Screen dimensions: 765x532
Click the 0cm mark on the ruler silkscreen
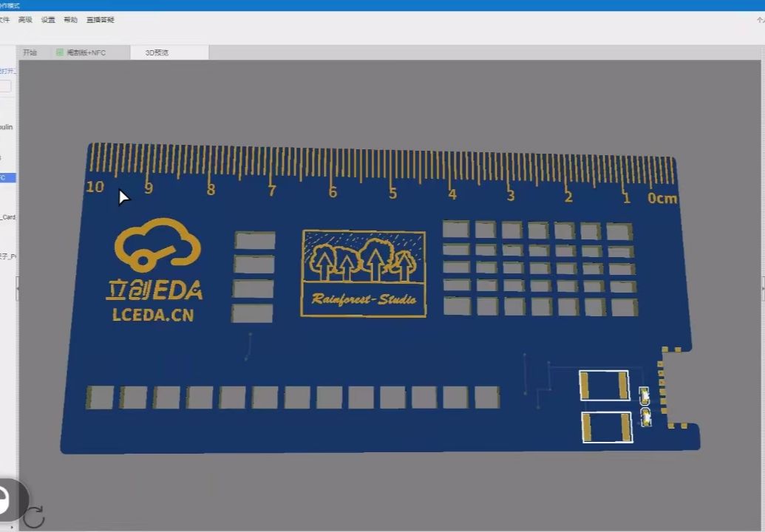point(662,198)
